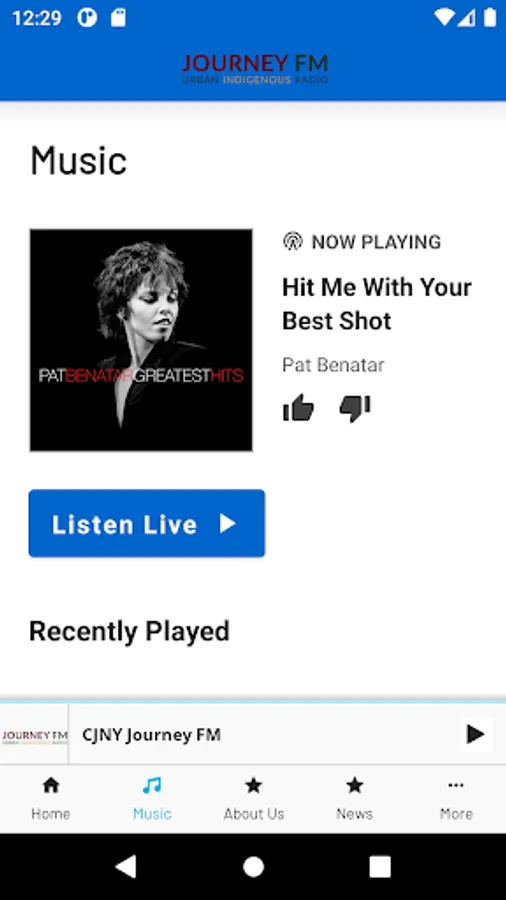Play the CJNY Journey FM stream

click(476, 734)
